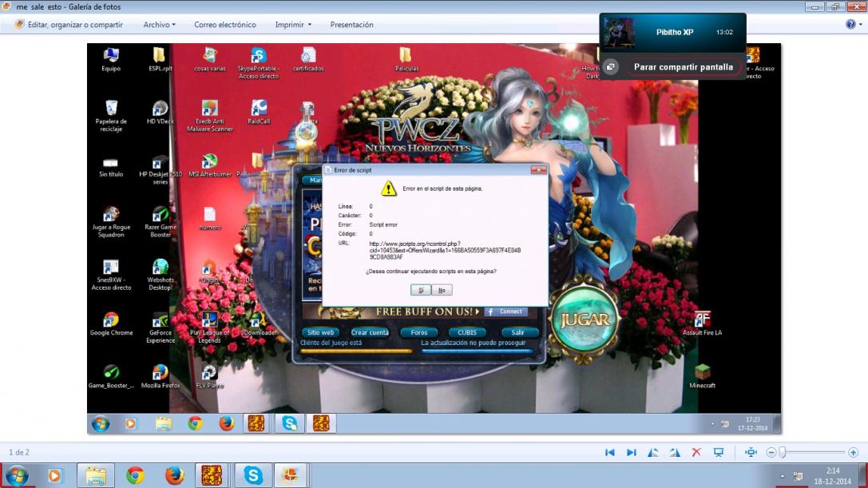Click the Sitio web launcher button
Viewport: 868px width, 488px height.
[x=320, y=332]
